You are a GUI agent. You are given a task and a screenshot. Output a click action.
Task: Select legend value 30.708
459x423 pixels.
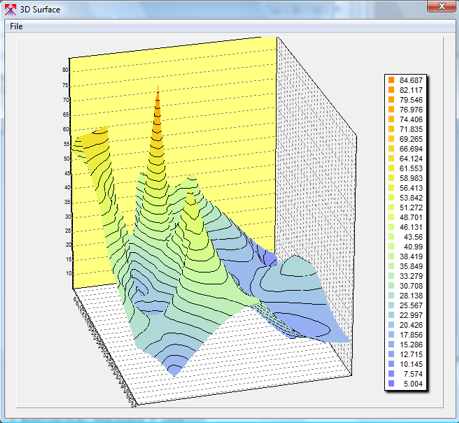[411, 286]
